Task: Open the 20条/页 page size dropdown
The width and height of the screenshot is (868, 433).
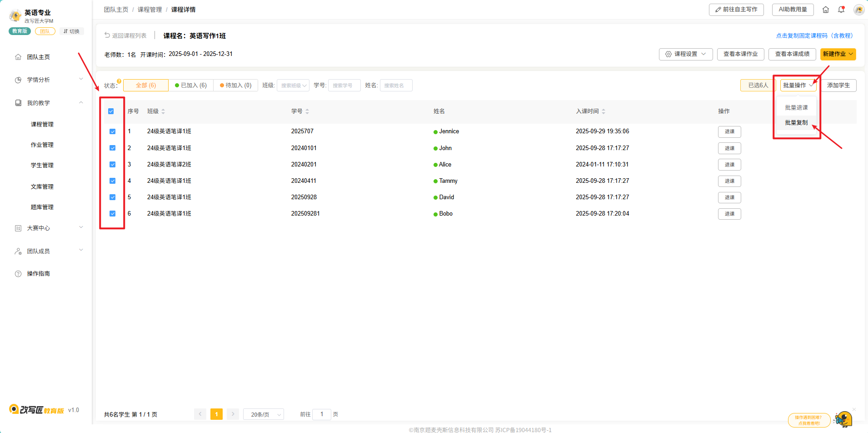Action: (x=264, y=414)
